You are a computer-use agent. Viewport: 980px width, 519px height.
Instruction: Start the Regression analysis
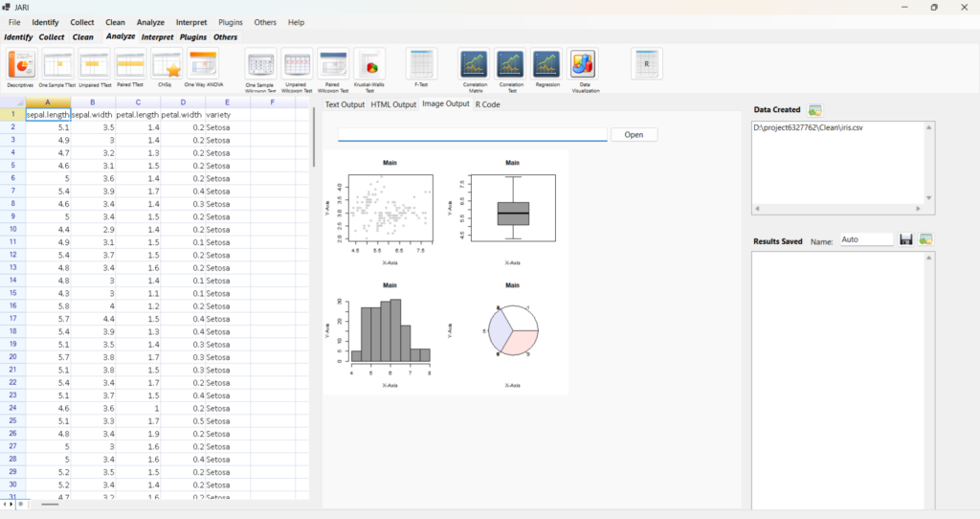tap(546, 65)
